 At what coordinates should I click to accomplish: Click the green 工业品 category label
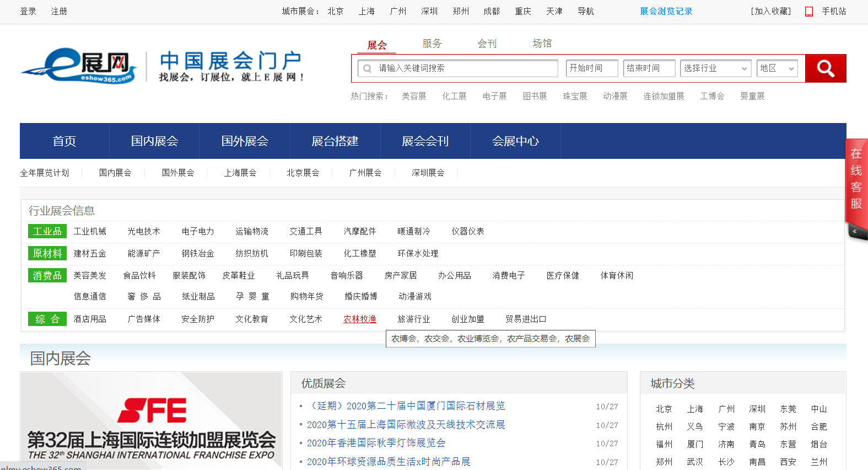click(47, 232)
